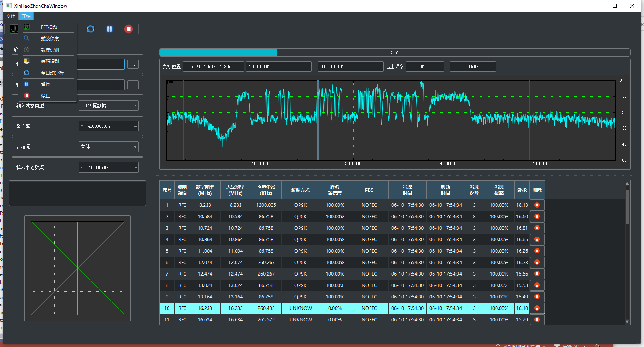644x347 pixels.
Task: Delete row 11 with frequency 16.634
Action: (537, 320)
